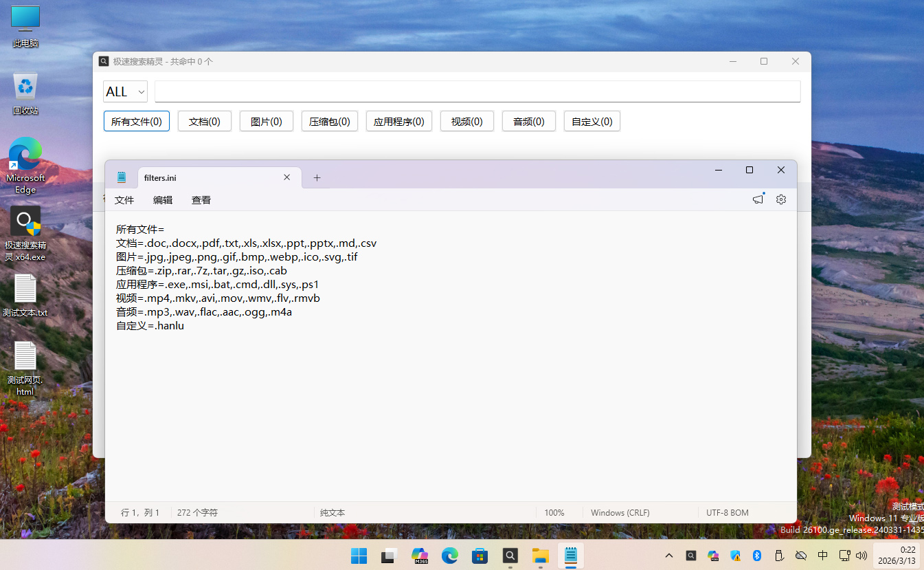Select the 文档(0) filter button
The height and width of the screenshot is (570, 924).
[x=205, y=121]
